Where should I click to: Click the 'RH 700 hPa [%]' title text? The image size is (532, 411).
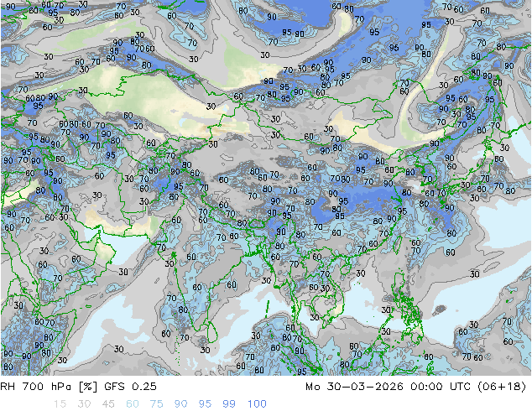coord(49,387)
